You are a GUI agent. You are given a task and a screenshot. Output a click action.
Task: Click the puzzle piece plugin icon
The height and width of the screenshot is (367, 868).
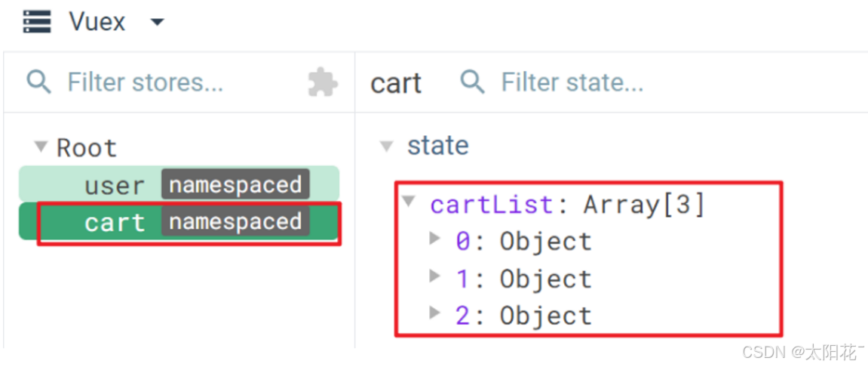pyautogui.click(x=323, y=82)
